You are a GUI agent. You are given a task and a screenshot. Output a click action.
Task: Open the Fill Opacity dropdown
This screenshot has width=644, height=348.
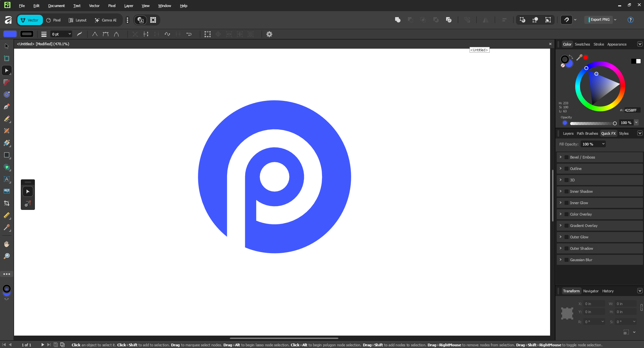(x=603, y=144)
